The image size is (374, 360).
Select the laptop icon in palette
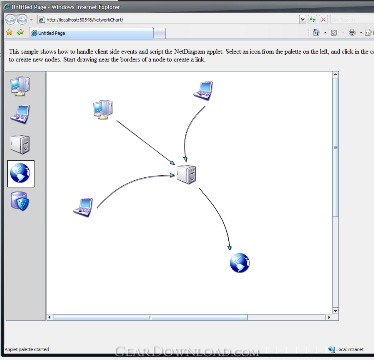click(x=20, y=114)
